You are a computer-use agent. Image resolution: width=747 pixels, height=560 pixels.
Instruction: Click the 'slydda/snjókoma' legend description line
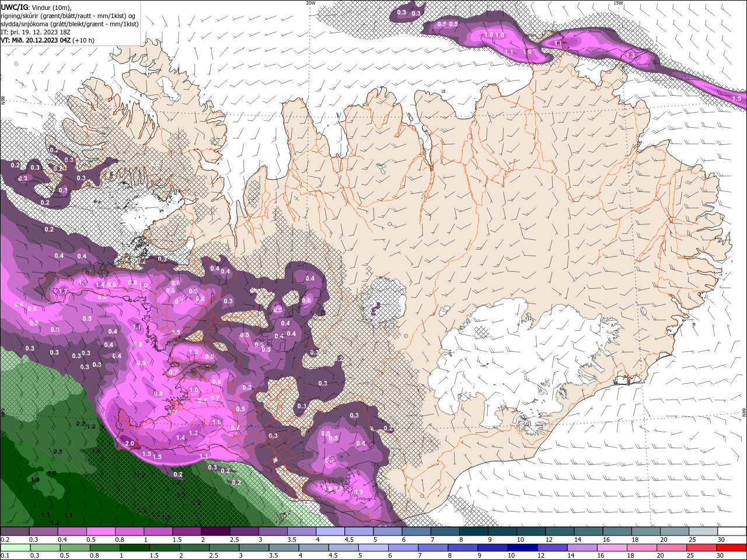pos(70,24)
